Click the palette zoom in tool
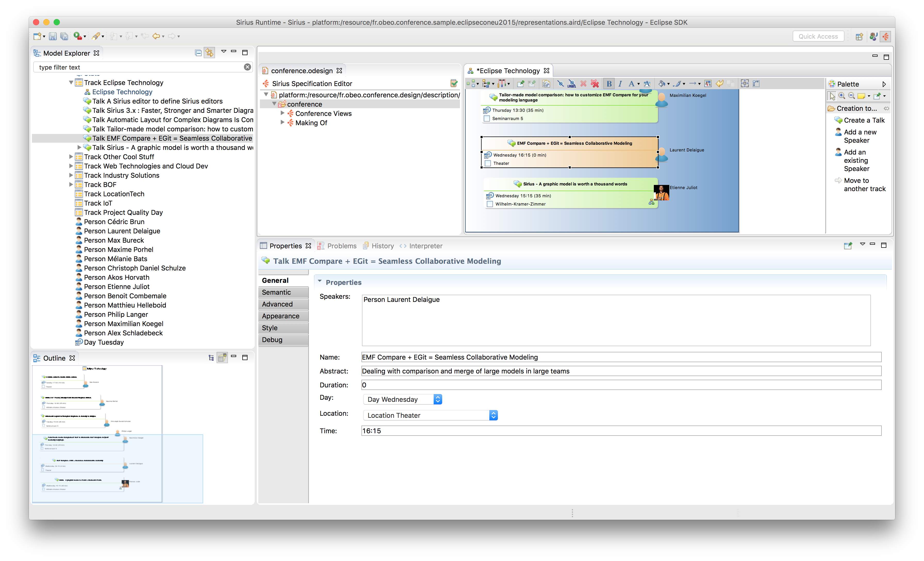This screenshot has height=561, width=924. click(x=841, y=96)
